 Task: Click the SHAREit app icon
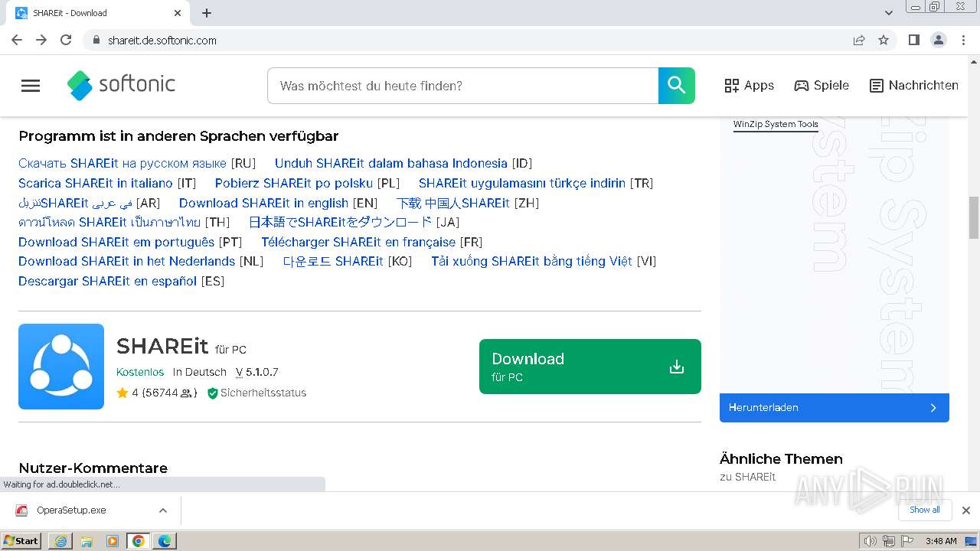click(61, 367)
